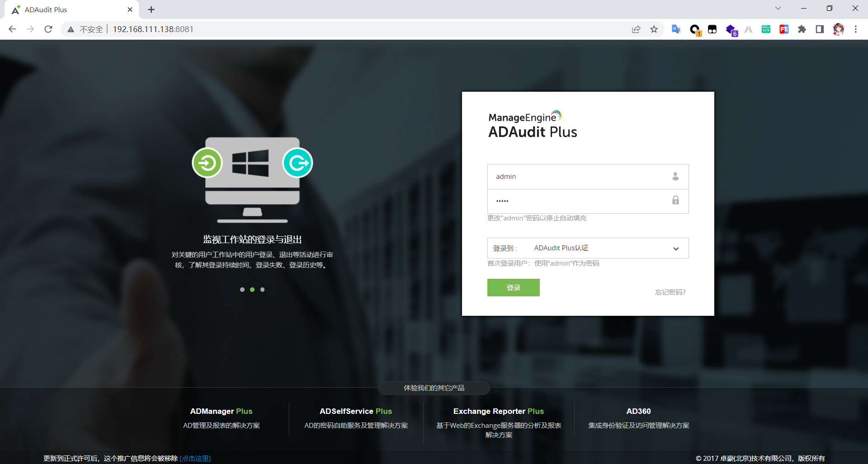This screenshot has width=868, height=464.
Task: Click the AD的密码自助服务及管理解决方案 description
Action: click(356, 426)
